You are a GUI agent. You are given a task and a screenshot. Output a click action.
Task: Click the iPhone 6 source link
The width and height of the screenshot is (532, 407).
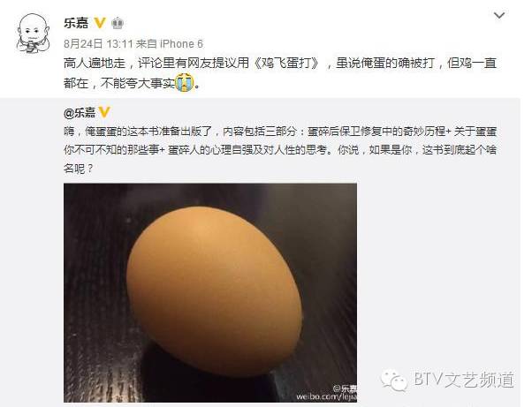pyautogui.click(x=181, y=44)
